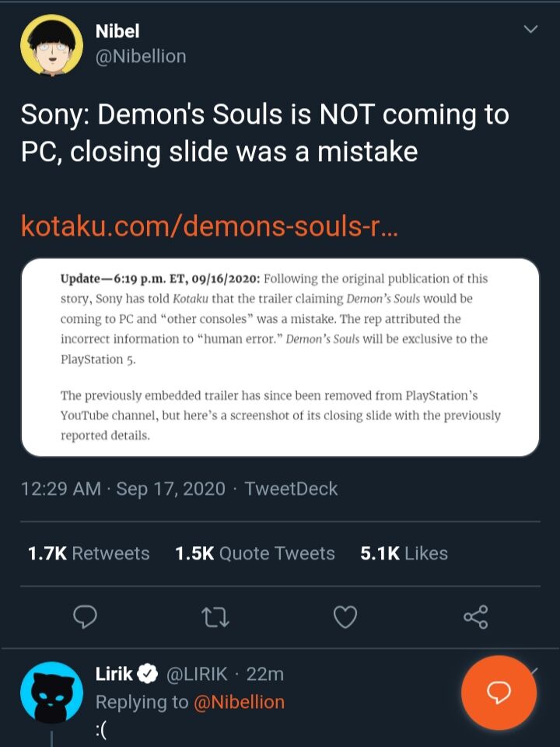Tap the 12:29 AM Sep 17 timestamp
The width and height of the screenshot is (560, 747).
[x=123, y=489]
